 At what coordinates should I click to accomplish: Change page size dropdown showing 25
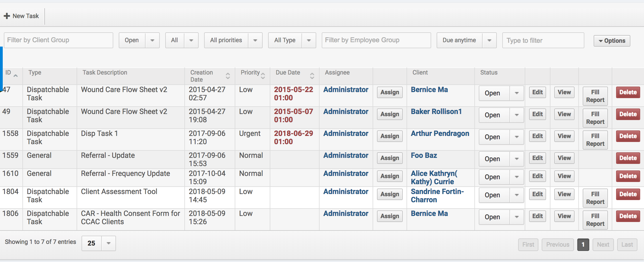[x=108, y=243]
